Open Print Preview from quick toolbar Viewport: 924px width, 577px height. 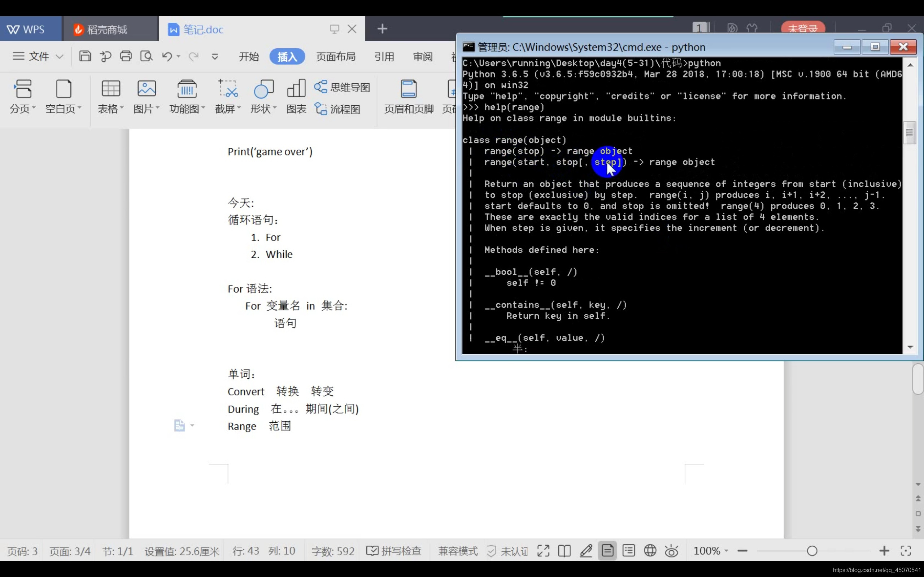[x=146, y=57]
